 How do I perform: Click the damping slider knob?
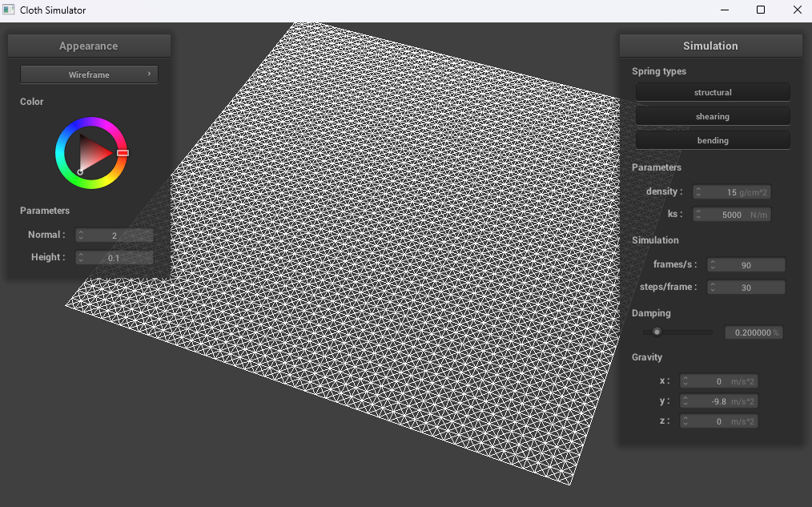click(x=657, y=332)
